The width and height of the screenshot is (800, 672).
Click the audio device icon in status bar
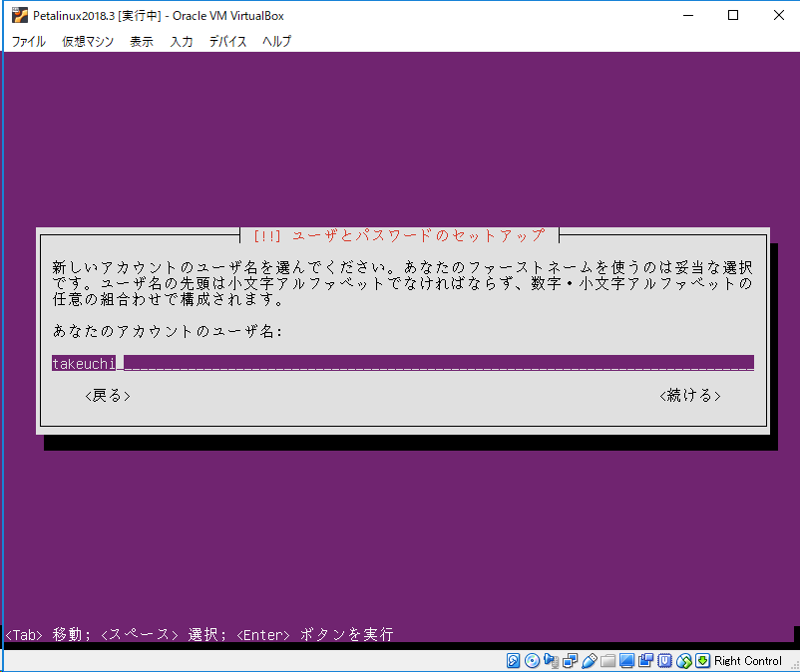[x=551, y=660]
